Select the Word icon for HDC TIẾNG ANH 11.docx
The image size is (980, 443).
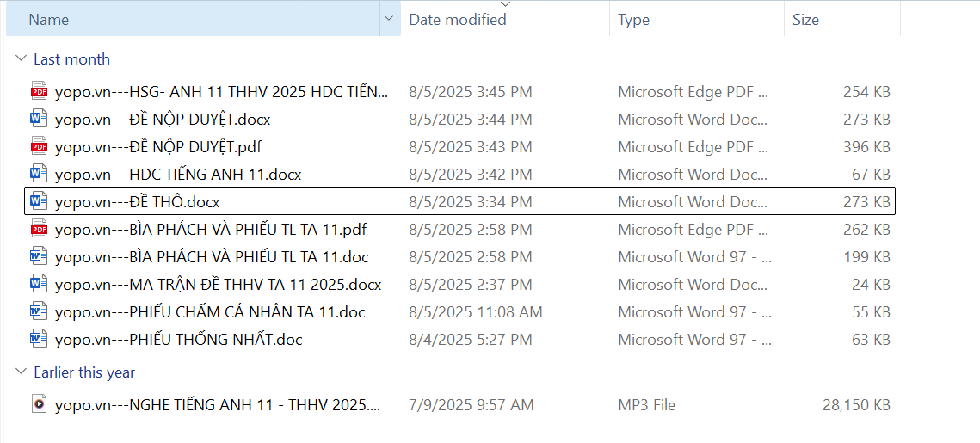click(39, 174)
